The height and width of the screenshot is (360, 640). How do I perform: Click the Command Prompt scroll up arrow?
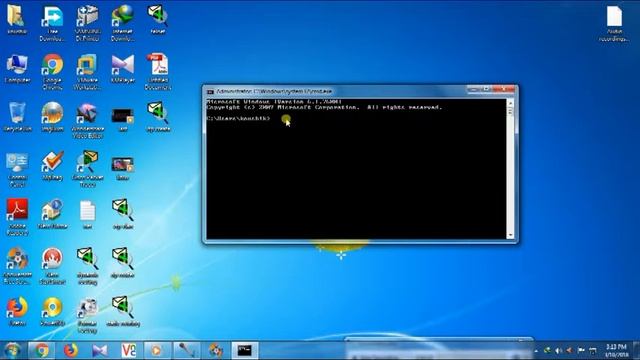(x=510, y=103)
